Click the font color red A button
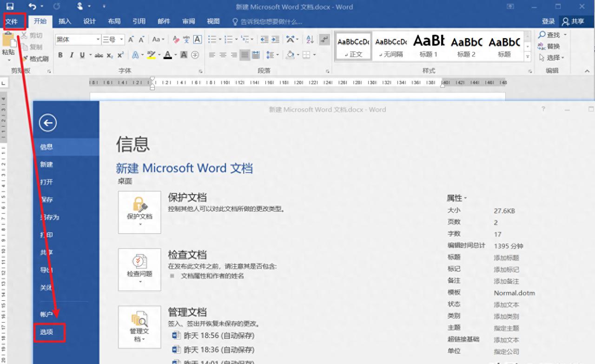This screenshot has width=595, height=364. 168,55
